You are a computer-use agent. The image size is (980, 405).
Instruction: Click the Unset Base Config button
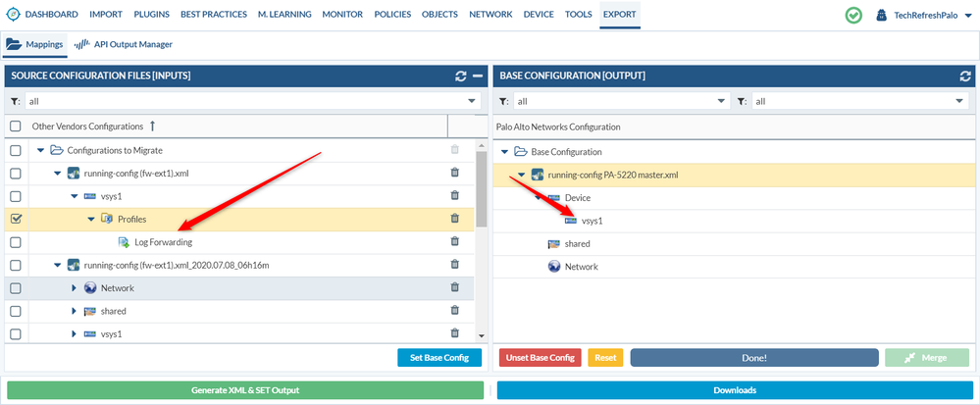click(x=540, y=358)
